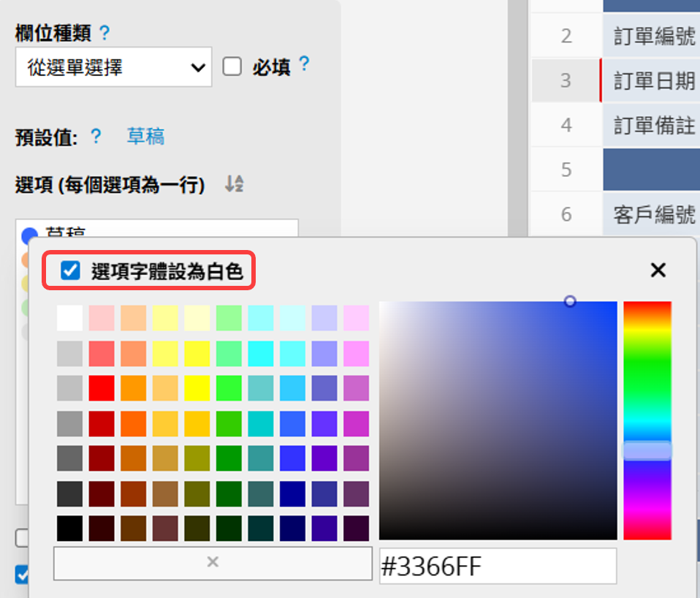This screenshot has height=598, width=700.
Task: Click the sort options A-Z icon
Action: coord(234,184)
